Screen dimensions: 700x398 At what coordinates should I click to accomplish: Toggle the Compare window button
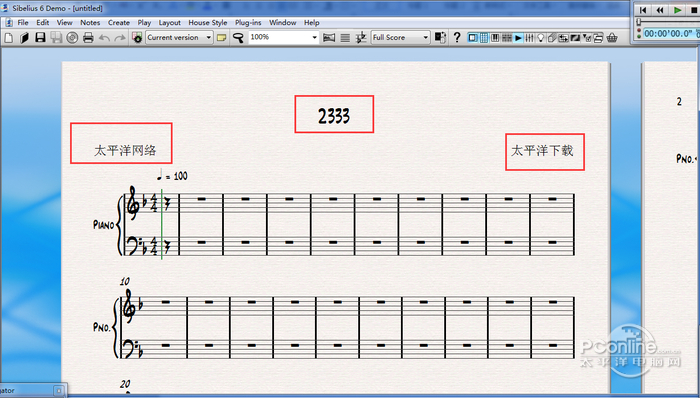point(563,37)
